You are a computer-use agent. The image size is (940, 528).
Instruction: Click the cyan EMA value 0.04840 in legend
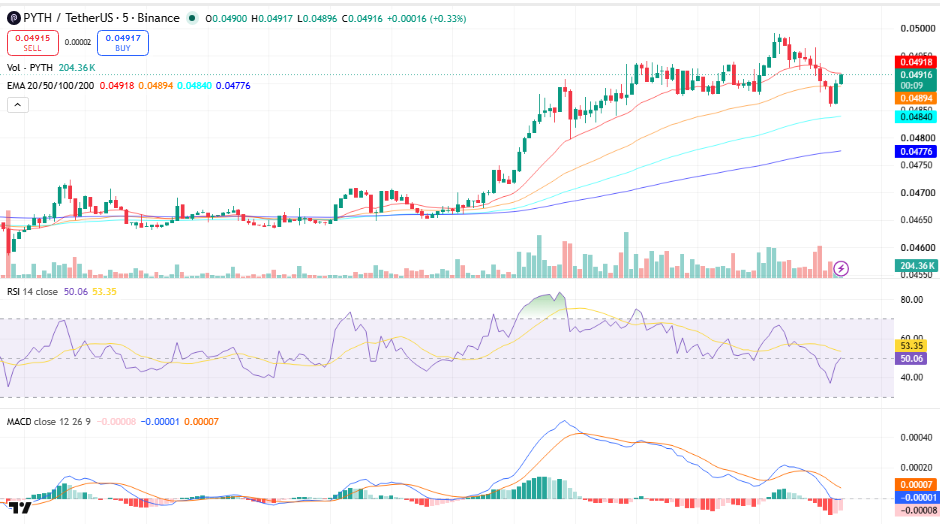[x=194, y=86]
